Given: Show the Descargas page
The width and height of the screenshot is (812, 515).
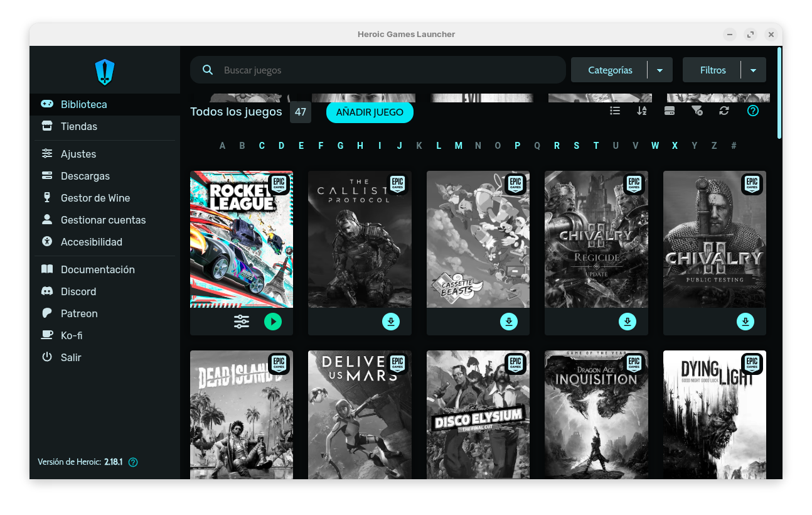Looking at the screenshot, I should 105,176.
